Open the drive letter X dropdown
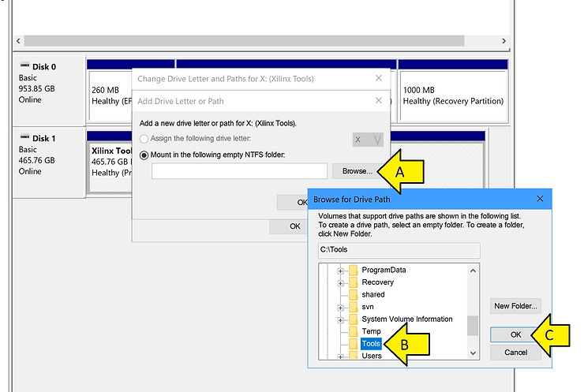 tap(368, 140)
